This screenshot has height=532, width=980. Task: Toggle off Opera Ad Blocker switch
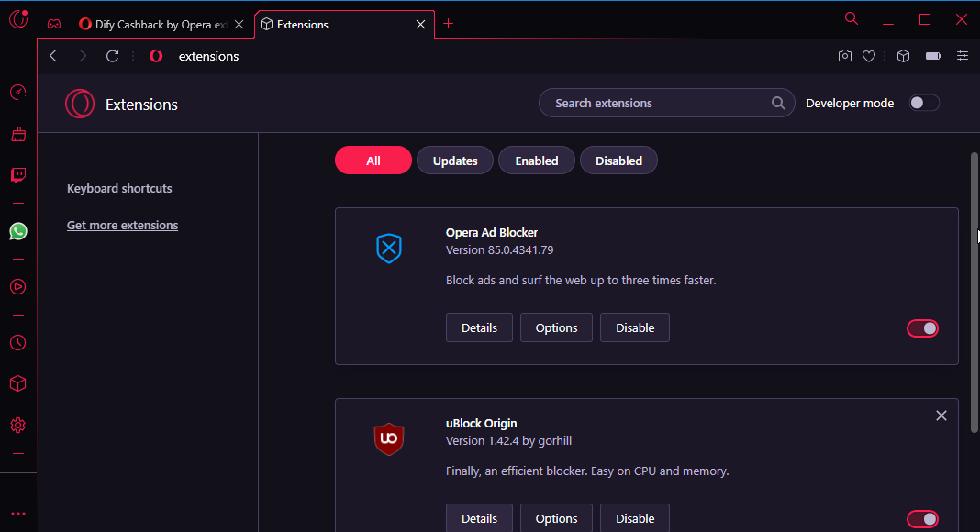click(922, 328)
